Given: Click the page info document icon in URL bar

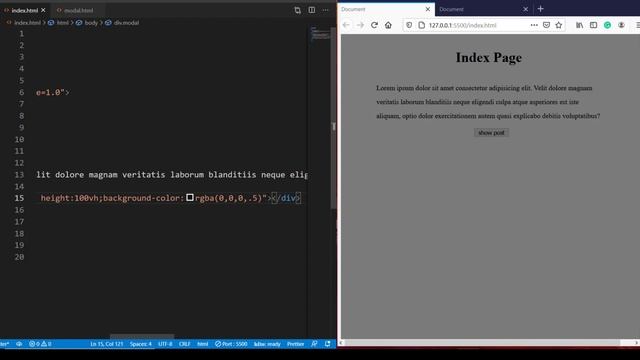Looking at the screenshot, I should click(x=422, y=25).
